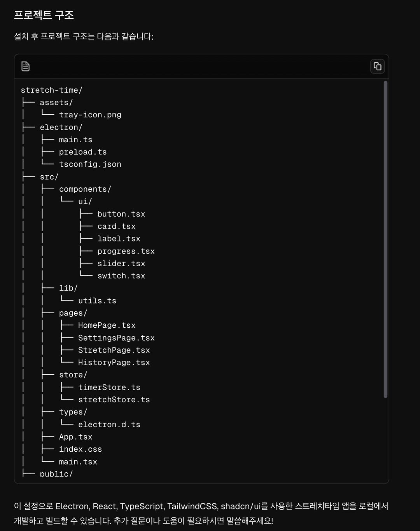Click the pages/ folder entry
The image size is (420, 531).
tap(73, 313)
